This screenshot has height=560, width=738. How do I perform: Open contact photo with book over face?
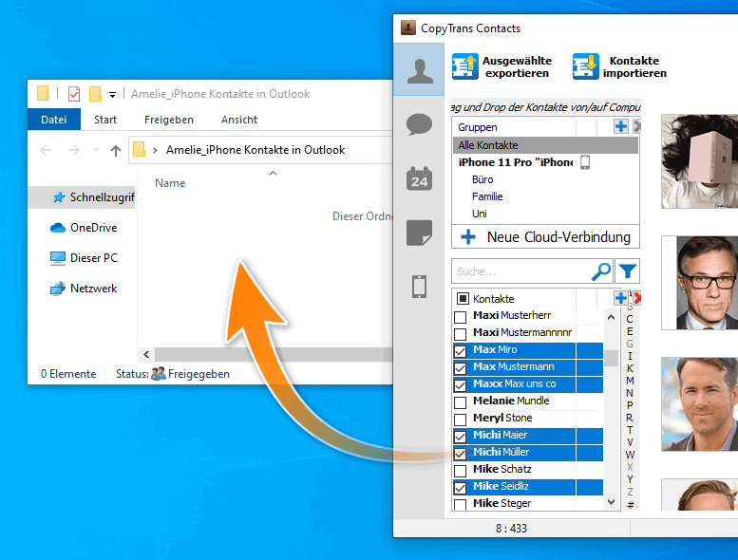coord(699,161)
